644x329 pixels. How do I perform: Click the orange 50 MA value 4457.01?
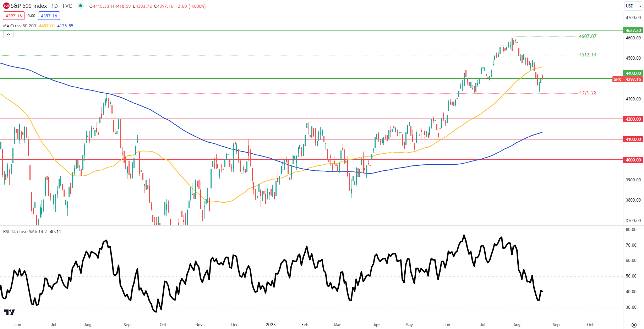point(47,26)
